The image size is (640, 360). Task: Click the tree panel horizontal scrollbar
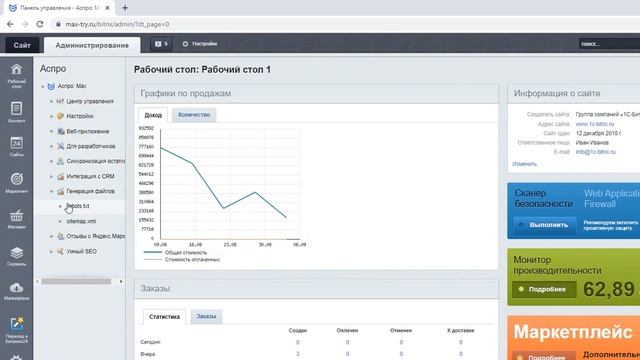76,281
